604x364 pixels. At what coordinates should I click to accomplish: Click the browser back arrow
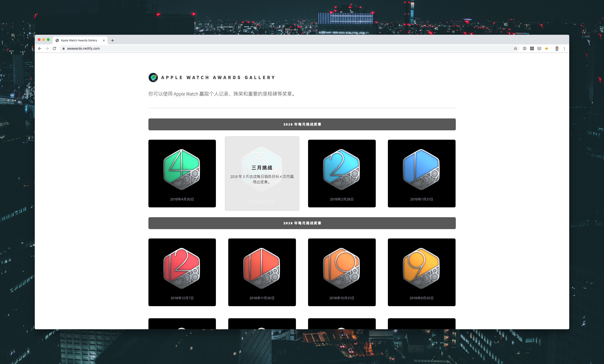pyautogui.click(x=40, y=48)
